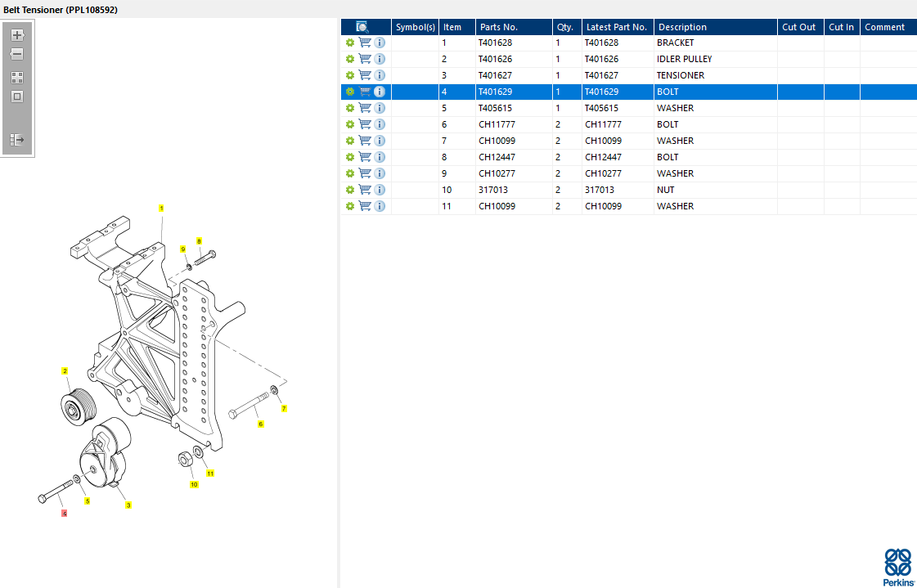Click the list export arrow icon
Viewport: 917px width, 588px height.
click(x=17, y=140)
